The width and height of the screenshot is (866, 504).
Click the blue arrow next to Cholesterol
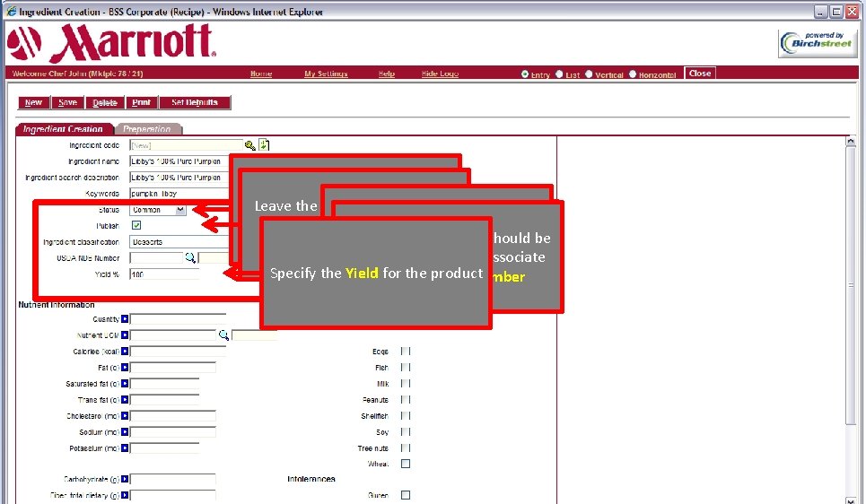(x=125, y=416)
